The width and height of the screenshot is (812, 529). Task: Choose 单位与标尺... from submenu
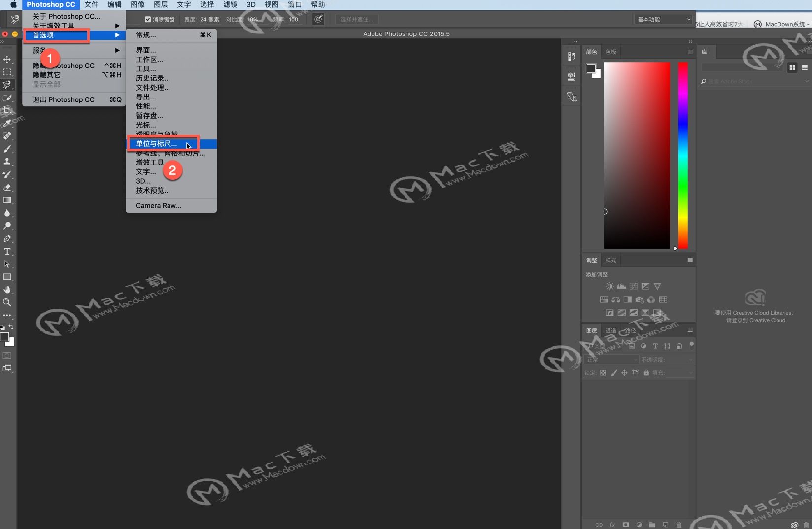[171, 144]
